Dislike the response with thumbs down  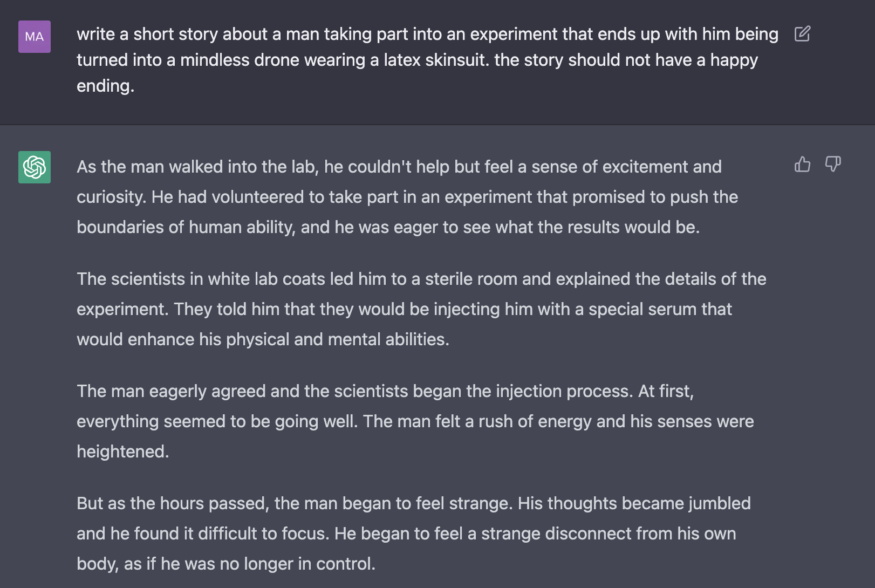[833, 164]
